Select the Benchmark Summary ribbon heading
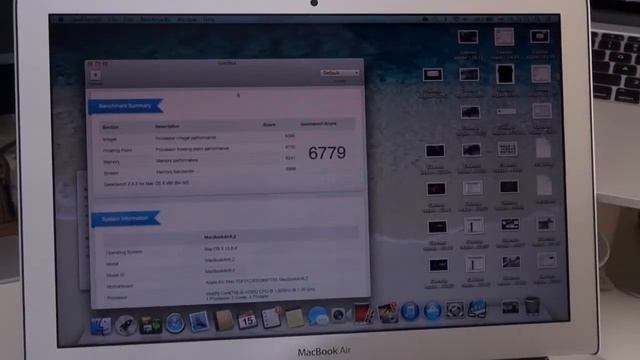Viewport: 640px width, 360px height. click(x=126, y=106)
